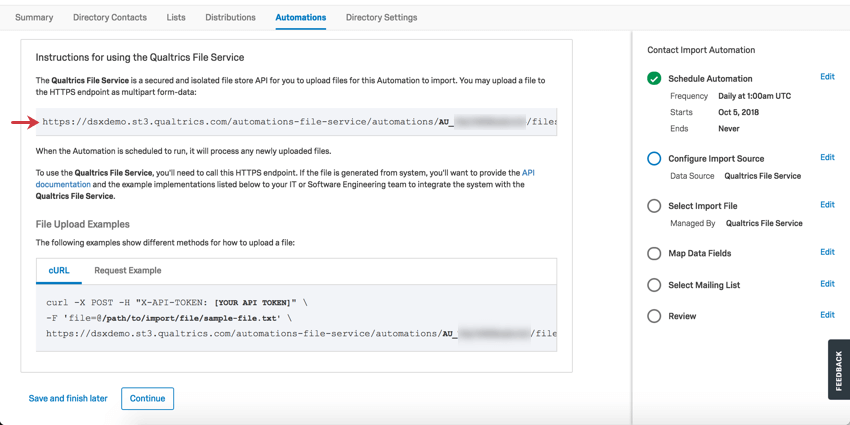This screenshot has height=425, width=850.
Task: Switch to Directory Contacts tab
Action: point(110,17)
